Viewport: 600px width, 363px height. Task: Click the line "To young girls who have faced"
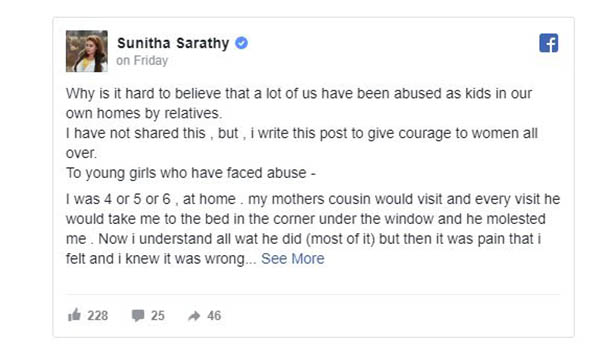tap(191, 173)
